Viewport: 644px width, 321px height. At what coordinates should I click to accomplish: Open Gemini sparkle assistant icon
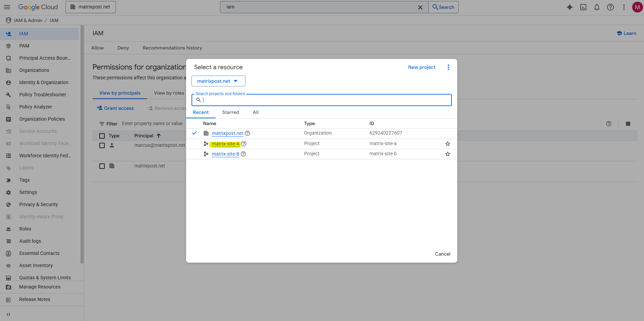pos(569,7)
